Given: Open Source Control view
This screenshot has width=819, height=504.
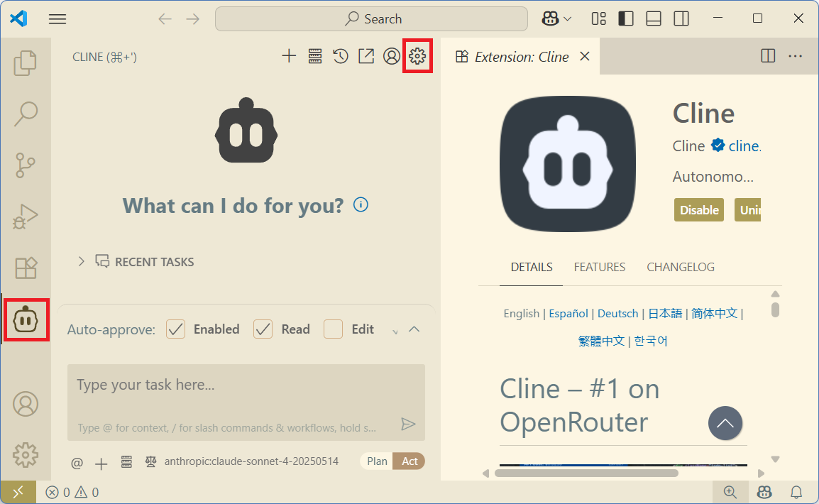Looking at the screenshot, I should (26, 165).
